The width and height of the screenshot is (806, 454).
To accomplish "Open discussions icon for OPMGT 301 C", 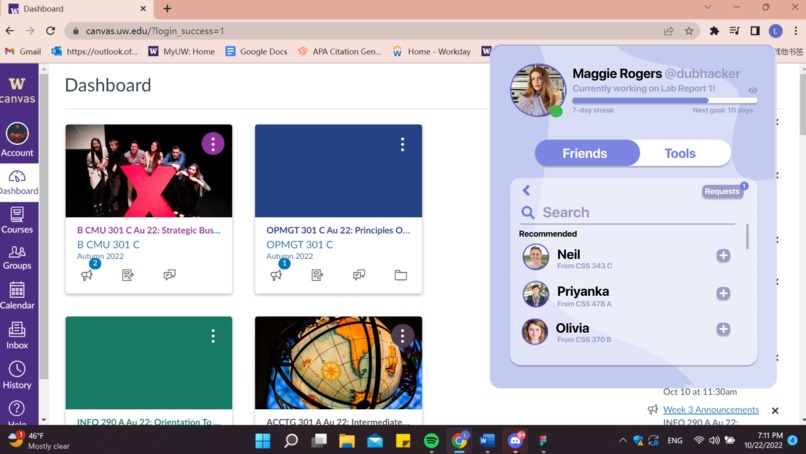I will click(x=359, y=275).
